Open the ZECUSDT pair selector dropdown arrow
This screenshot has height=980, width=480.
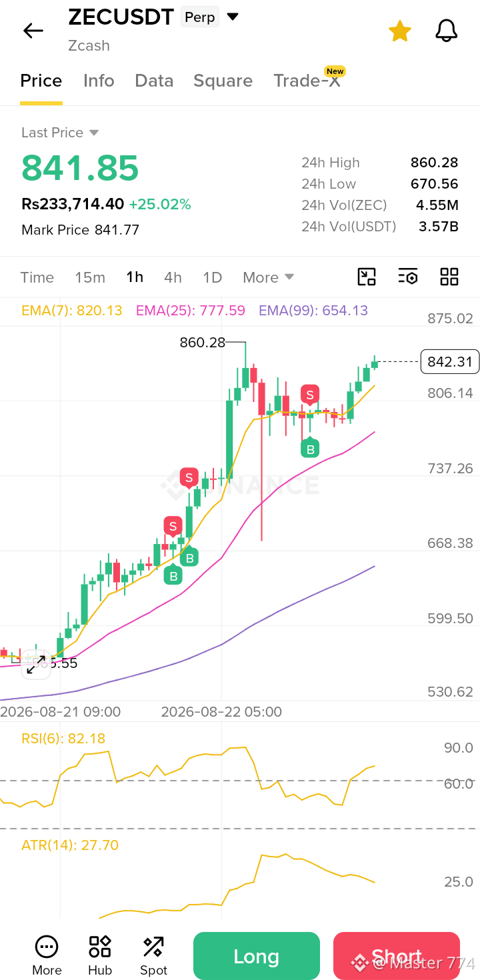click(x=233, y=17)
